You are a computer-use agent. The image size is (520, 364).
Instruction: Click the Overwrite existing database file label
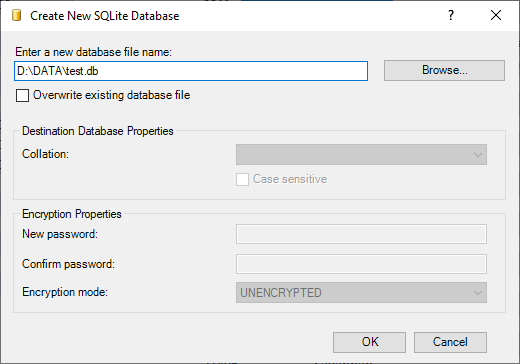point(111,95)
